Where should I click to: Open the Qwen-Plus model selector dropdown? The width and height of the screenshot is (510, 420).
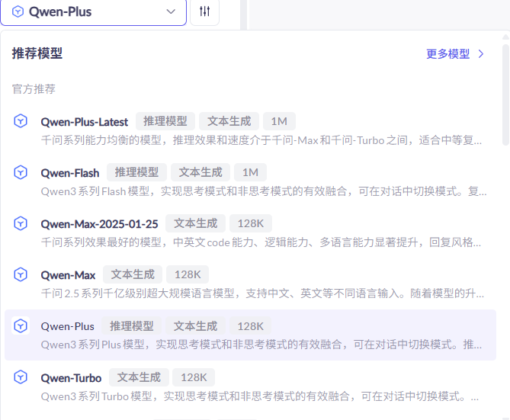pyautogui.click(x=93, y=12)
